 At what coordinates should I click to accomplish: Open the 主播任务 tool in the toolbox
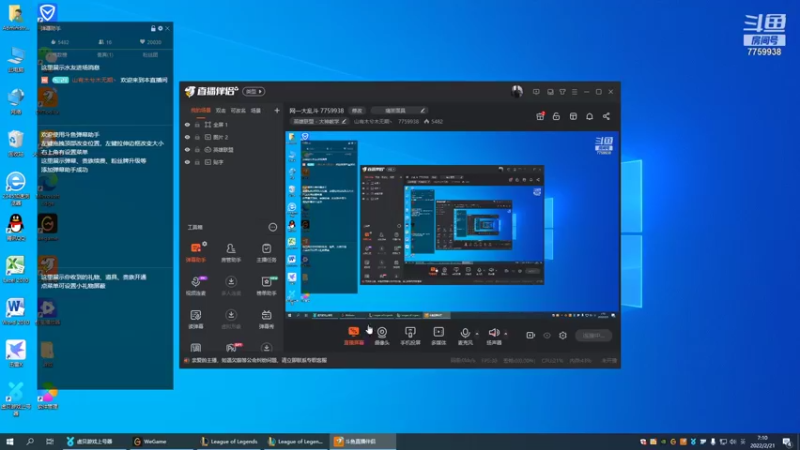click(x=266, y=253)
